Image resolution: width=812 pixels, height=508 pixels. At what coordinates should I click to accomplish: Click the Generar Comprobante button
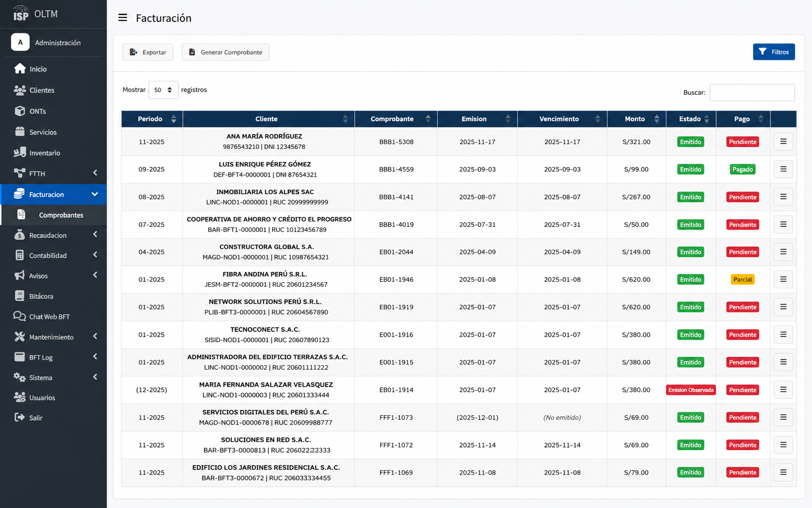225,52
